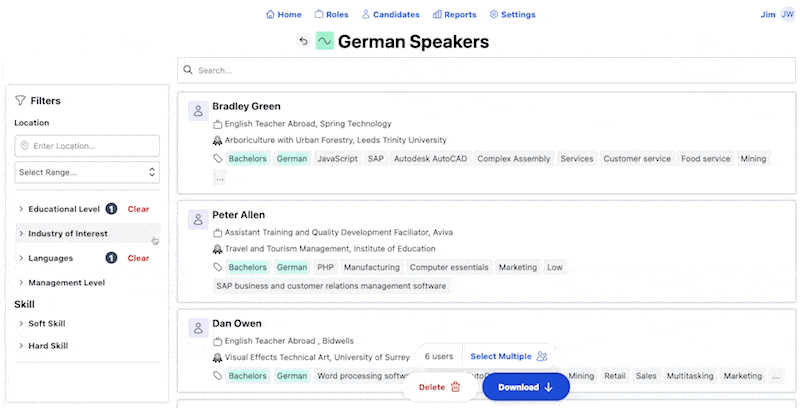Click the JW user avatar
Viewport: 800px width, 408px height.
pos(788,14)
